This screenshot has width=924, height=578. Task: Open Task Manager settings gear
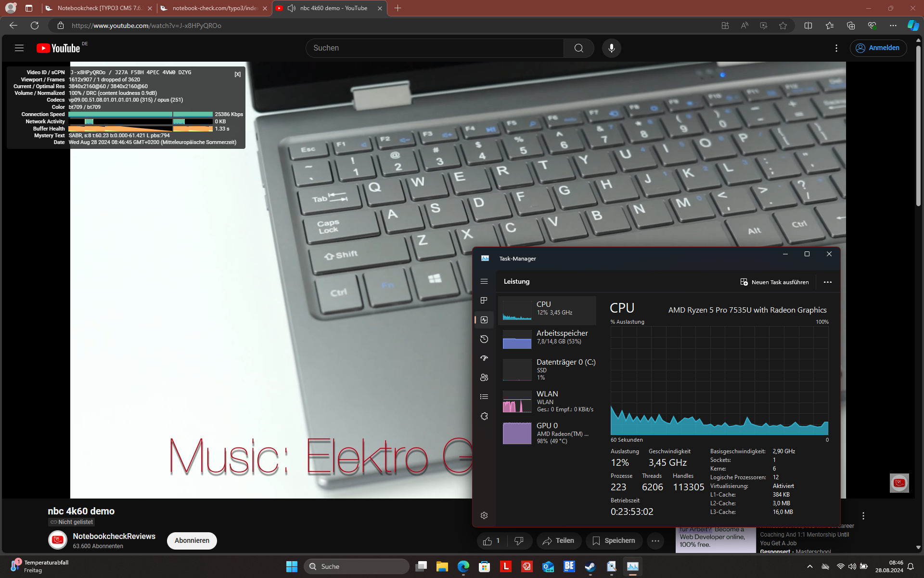(484, 515)
